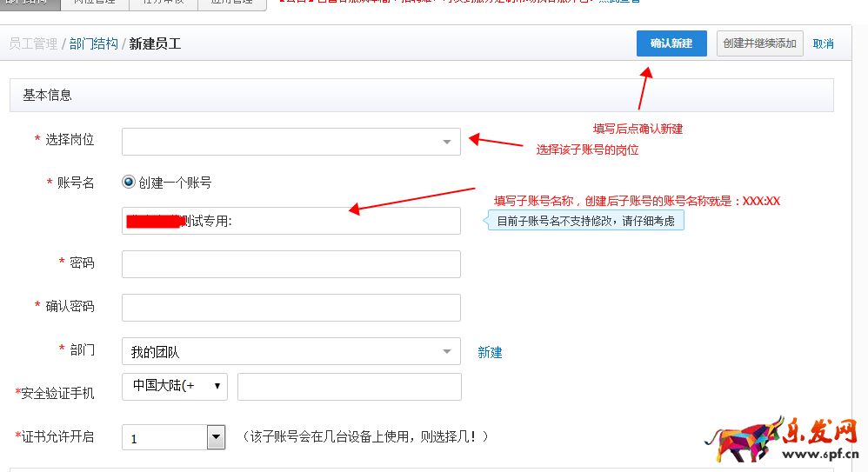Click the 取消 link
The width and height of the screenshot is (868, 472).
(x=823, y=43)
